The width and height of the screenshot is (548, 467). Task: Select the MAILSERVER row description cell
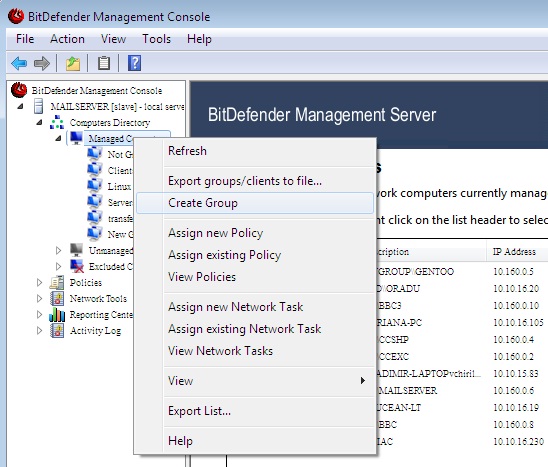point(408,390)
